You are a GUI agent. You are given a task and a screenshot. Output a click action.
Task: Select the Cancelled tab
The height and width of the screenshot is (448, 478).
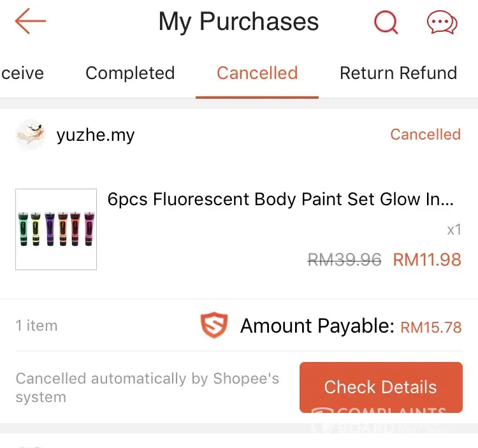point(257,73)
